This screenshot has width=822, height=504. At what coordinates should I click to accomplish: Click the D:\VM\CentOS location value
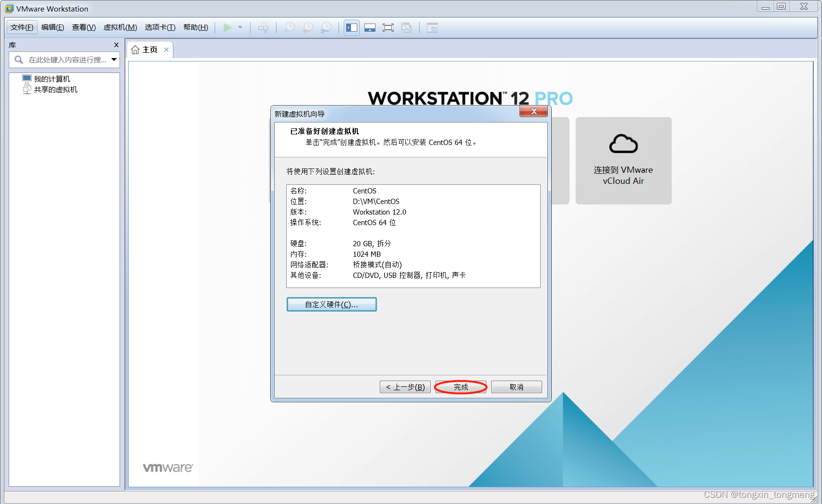click(x=376, y=202)
